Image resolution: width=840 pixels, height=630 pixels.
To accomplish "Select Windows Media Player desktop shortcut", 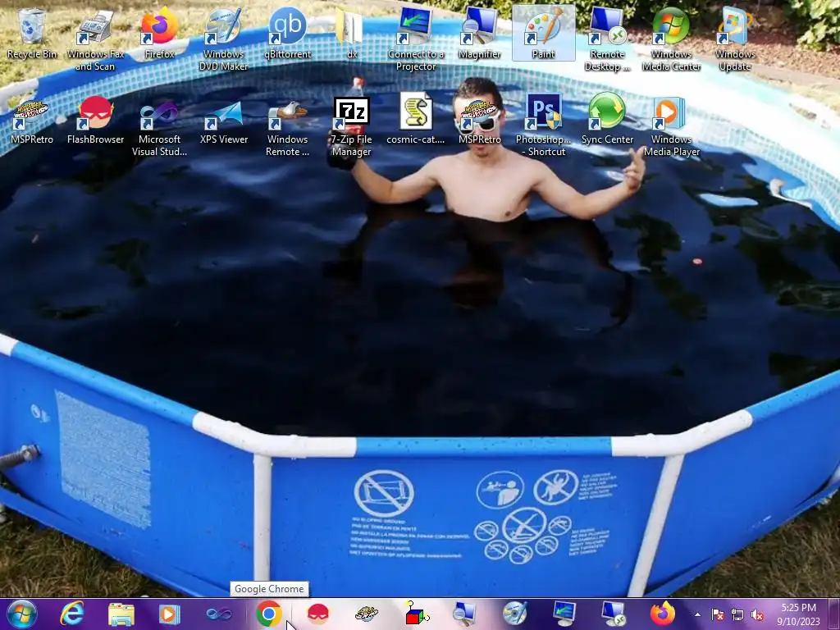I will [x=671, y=126].
